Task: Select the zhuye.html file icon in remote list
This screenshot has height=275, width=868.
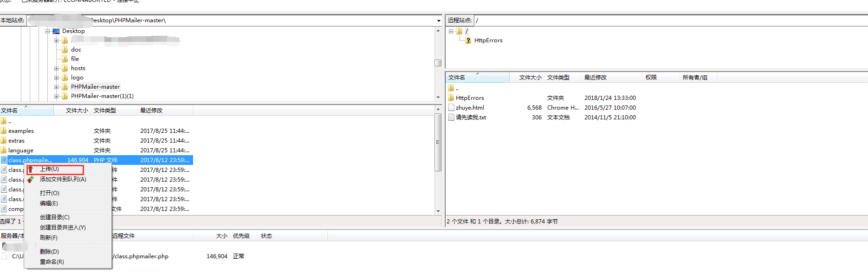Action: (451, 108)
